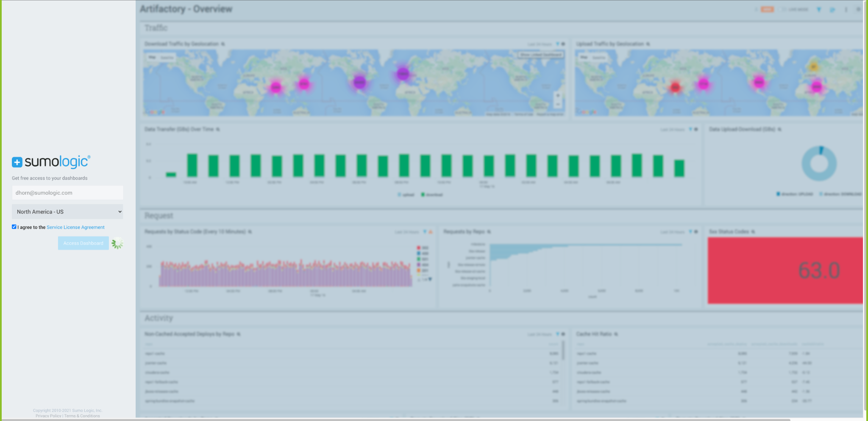Toggle the download legend on Data Transfer chart
Viewport: 868px width, 421px height.
click(x=432, y=195)
